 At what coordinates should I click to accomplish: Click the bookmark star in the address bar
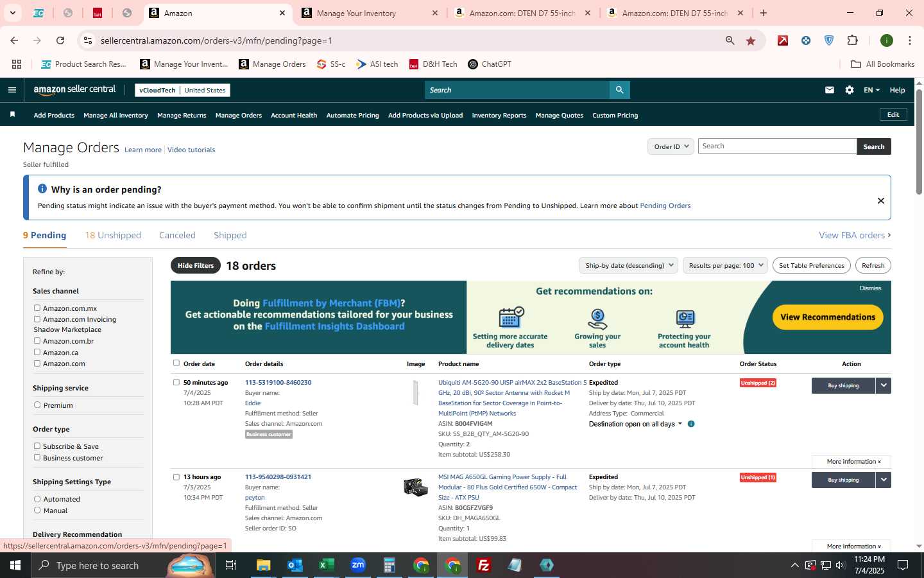tap(751, 40)
